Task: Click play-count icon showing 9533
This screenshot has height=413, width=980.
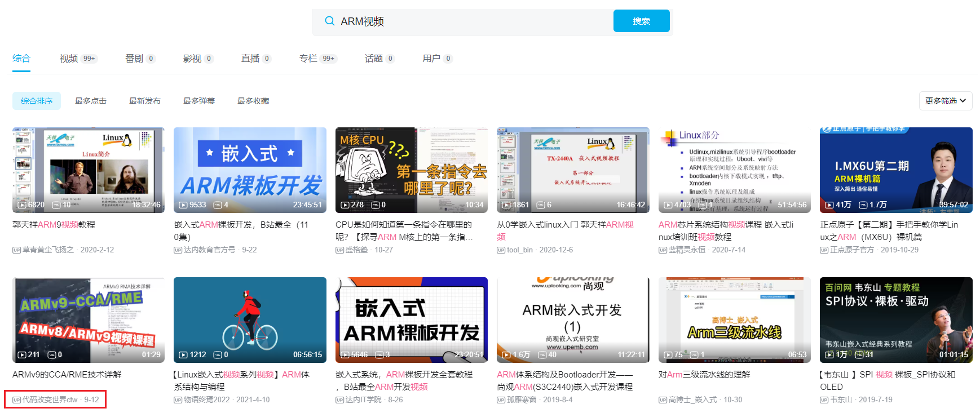Action: (x=183, y=205)
